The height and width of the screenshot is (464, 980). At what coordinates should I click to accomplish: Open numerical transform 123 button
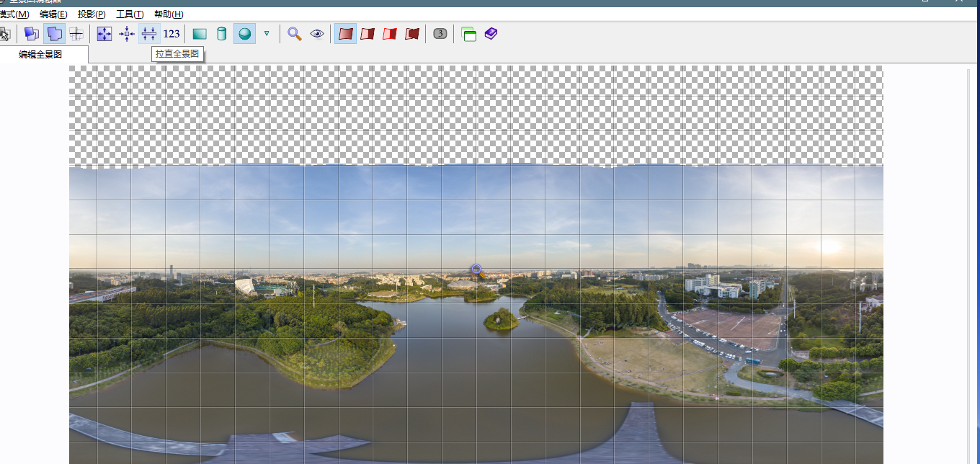tap(171, 34)
